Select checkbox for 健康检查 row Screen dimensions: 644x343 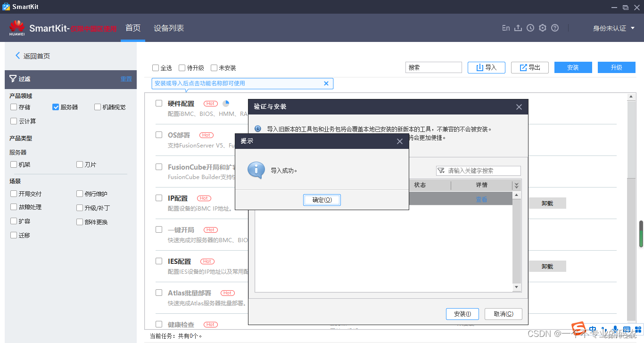[159, 324]
